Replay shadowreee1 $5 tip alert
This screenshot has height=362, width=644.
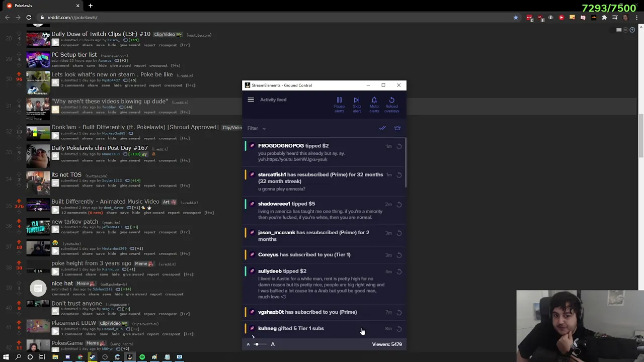click(x=399, y=205)
